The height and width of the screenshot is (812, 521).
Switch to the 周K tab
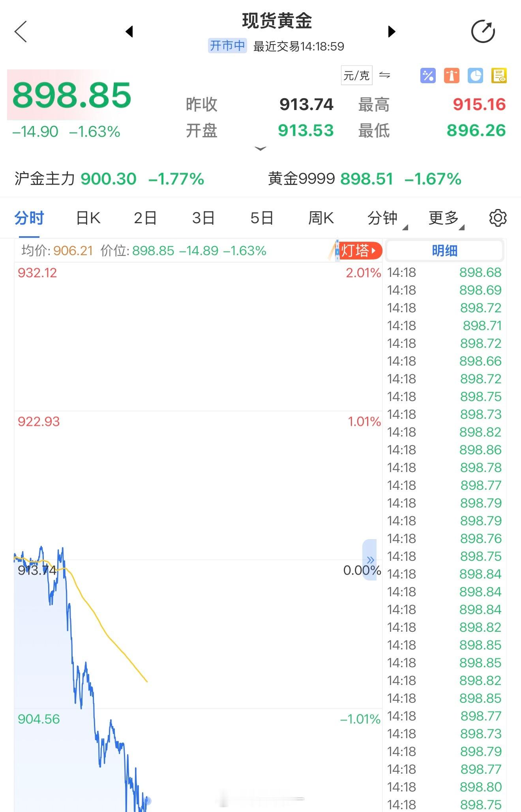point(321,218)
